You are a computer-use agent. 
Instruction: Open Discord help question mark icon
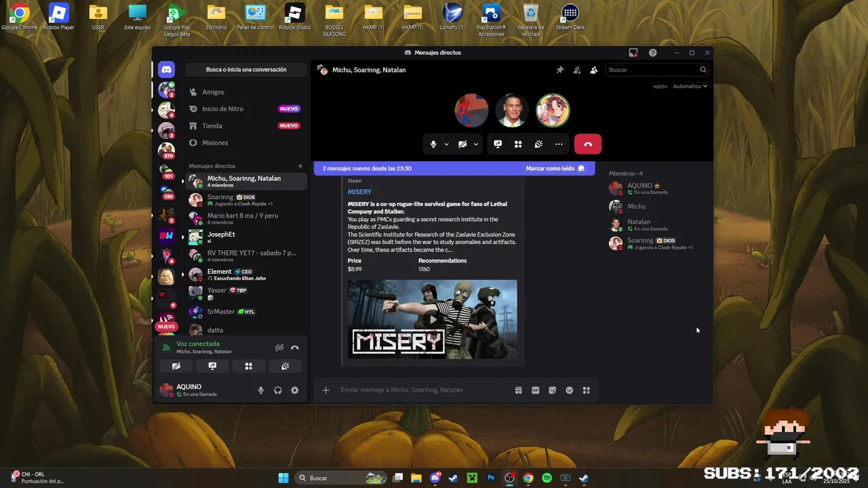point(652,53)
